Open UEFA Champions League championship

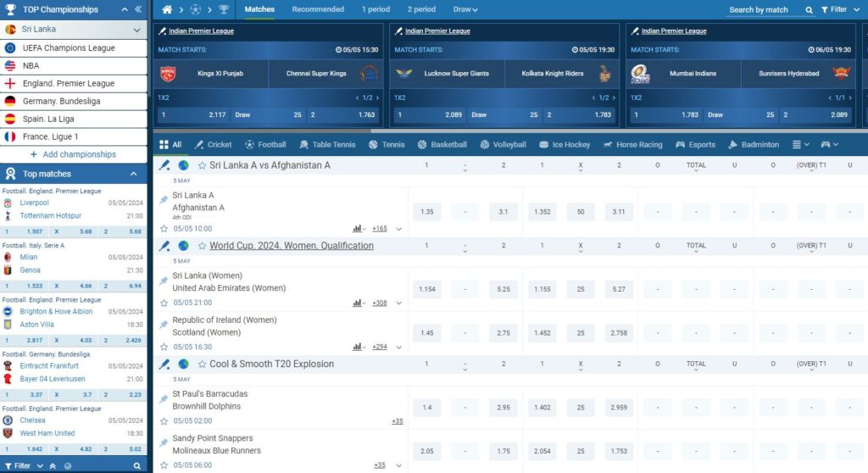74,48
